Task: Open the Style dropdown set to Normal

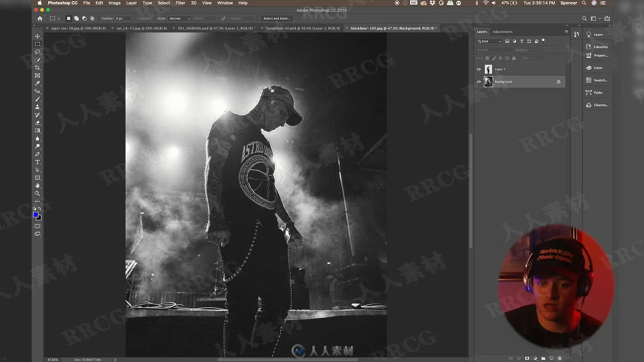Action: pos(179,18)
